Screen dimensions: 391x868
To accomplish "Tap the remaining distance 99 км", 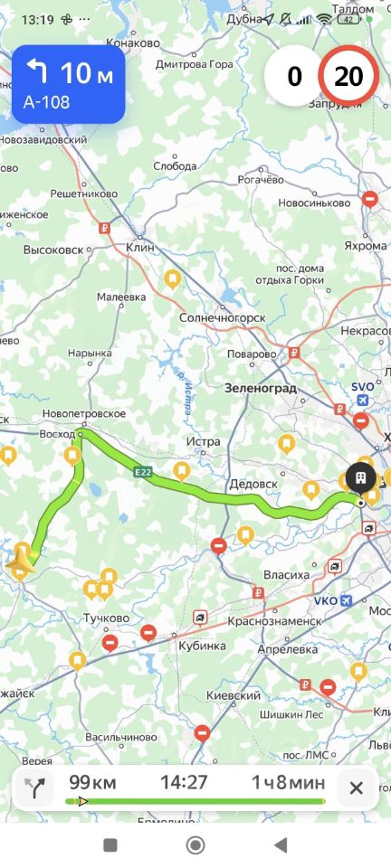I will click(92, 783).
